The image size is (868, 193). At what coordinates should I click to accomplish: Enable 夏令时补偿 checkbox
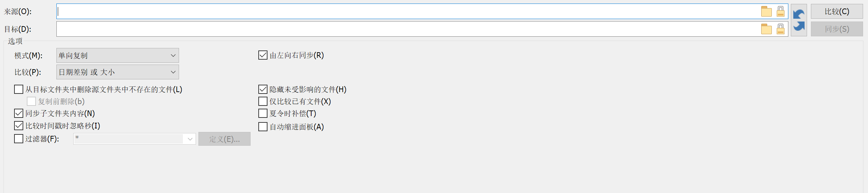click(263, 113)
